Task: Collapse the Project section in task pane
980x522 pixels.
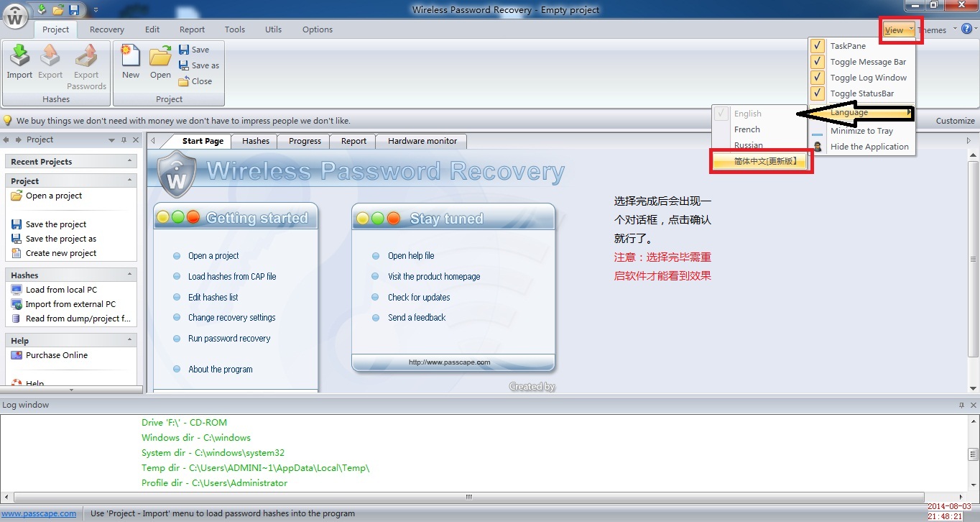Action: [130, 180]
